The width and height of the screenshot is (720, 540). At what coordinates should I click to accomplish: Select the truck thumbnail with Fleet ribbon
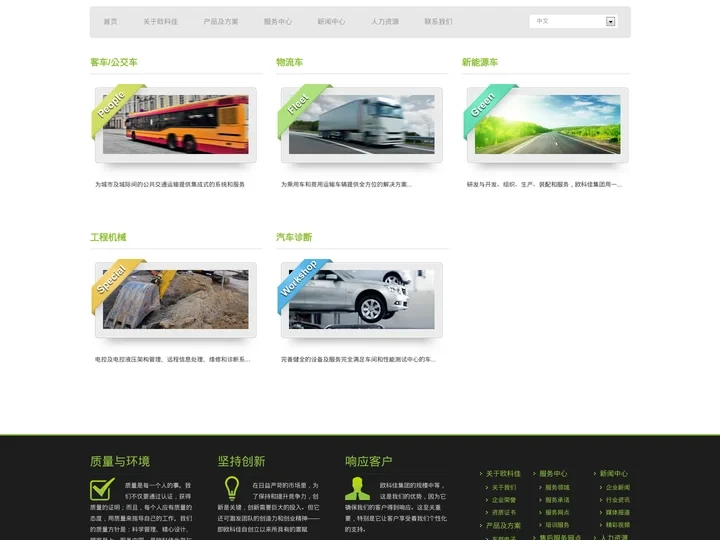coord(362,124)
